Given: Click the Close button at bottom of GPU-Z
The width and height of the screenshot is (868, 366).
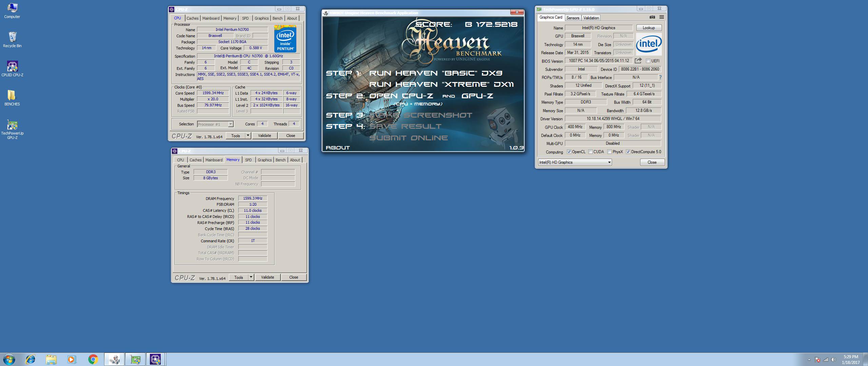Looking at the screenshot, I should pos(652,162).
